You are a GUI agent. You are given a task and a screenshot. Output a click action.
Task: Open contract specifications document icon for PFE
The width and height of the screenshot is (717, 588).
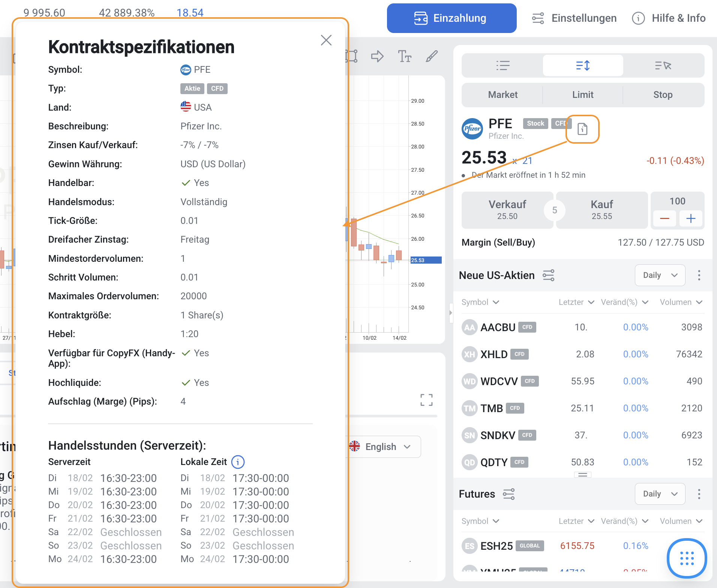tap(582, 129)
